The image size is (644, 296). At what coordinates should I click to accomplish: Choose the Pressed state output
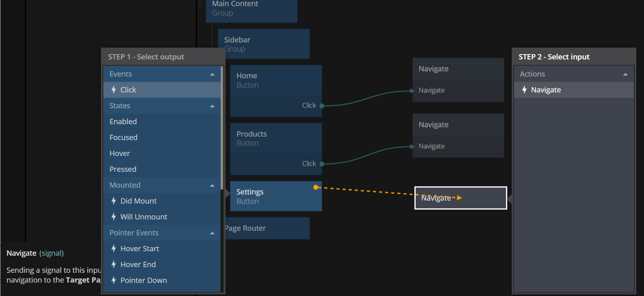pos(123,169)
